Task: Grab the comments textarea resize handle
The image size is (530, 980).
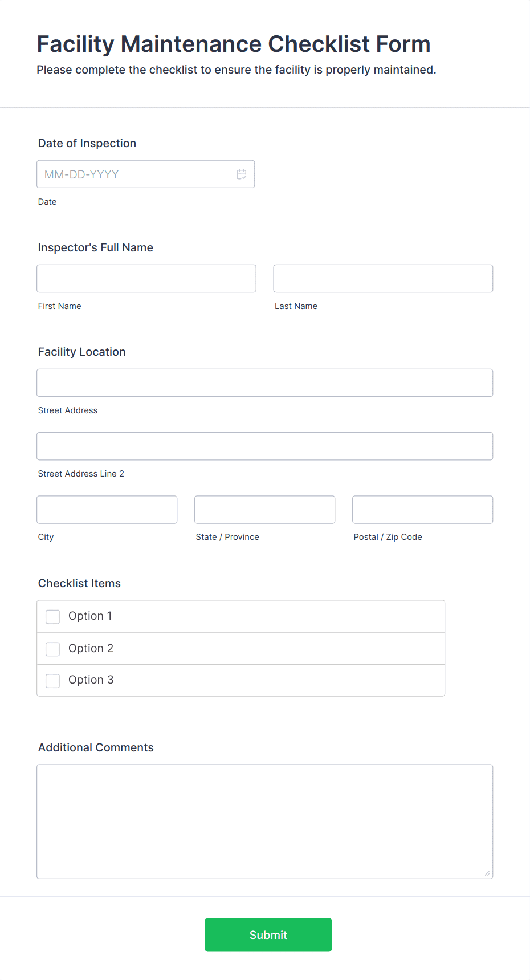Action: 487,873
